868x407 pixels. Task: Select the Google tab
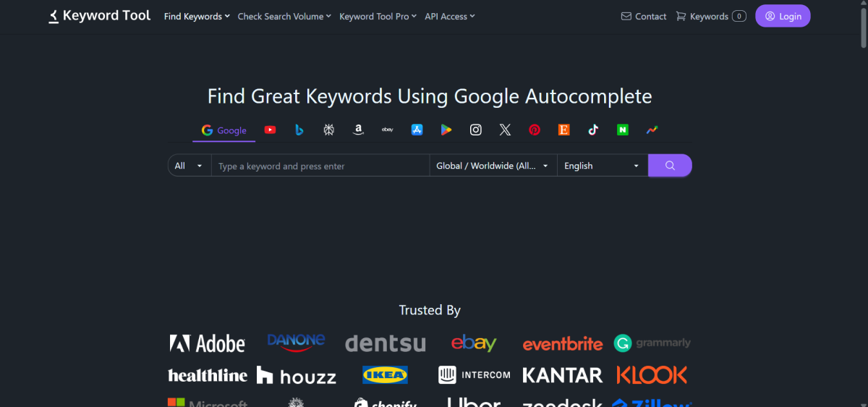coord(224,130)
